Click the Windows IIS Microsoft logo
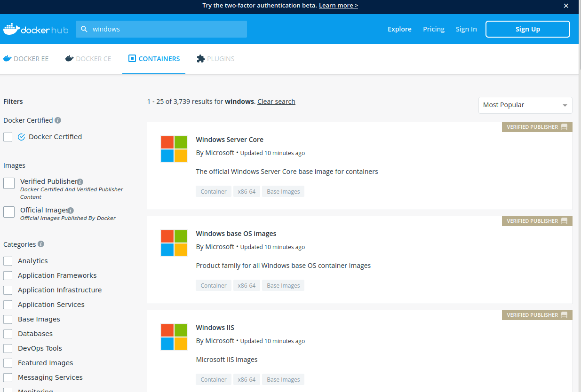Screen dimensions: 581x392 174,337
